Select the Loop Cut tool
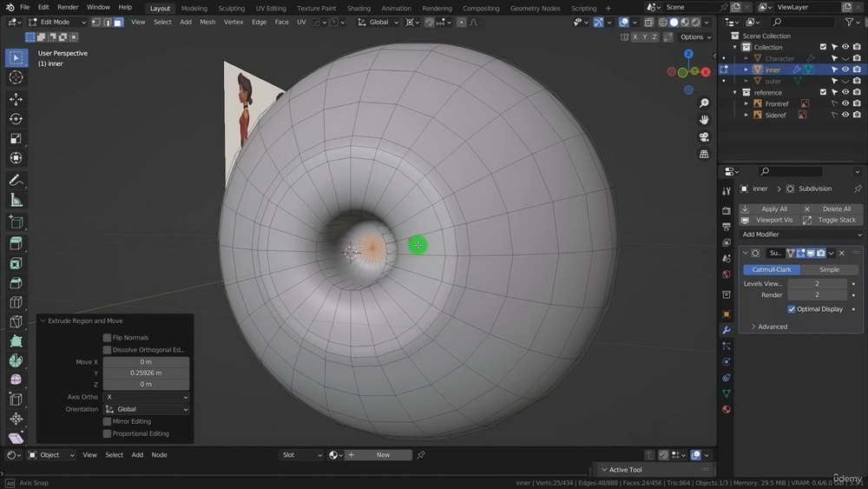This screenshot has height=489, width=868. point(16,302)
